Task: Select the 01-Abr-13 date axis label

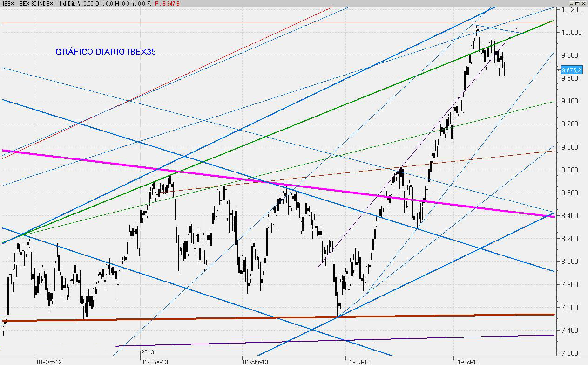Action: tap(255, 361)
